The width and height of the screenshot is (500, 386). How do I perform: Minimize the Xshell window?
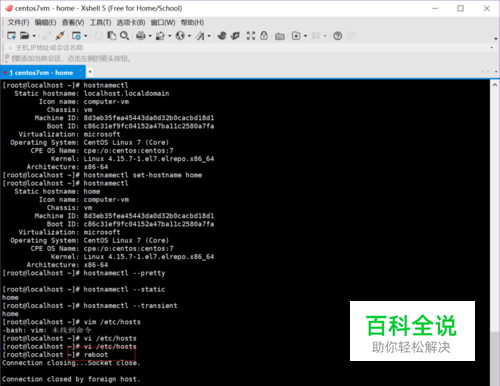pyautogui.click(x=435, y=8)
